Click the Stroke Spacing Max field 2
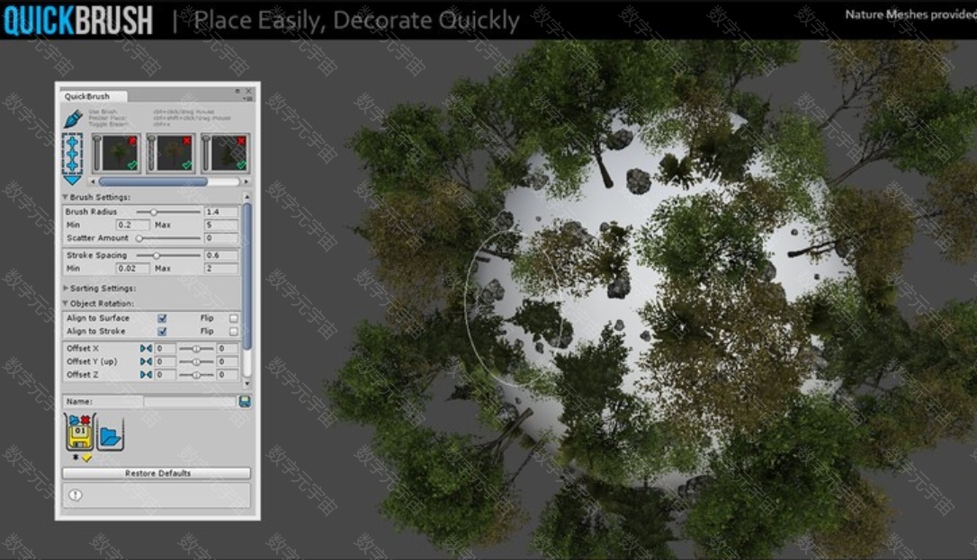977x560 pixels. pyautogui.click(x=221, y=268)
